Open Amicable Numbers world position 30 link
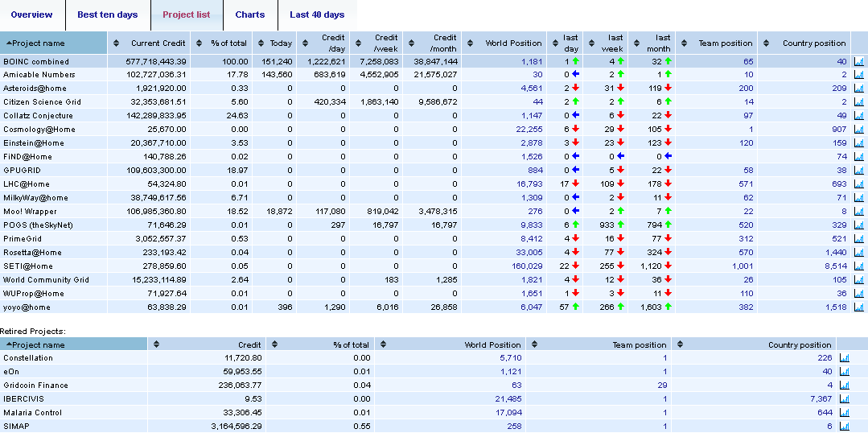Viewport: 868px width, 433px height. (x=537, y=75)
